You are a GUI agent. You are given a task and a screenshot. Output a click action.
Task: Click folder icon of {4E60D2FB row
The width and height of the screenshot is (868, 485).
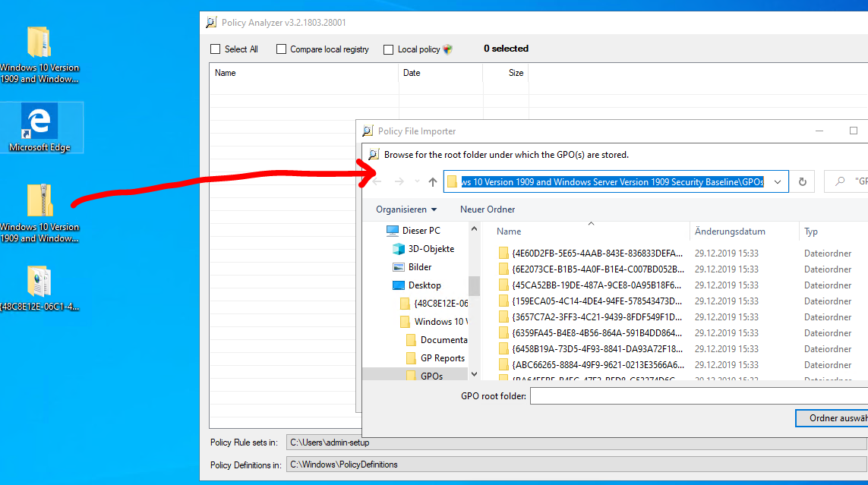pos(503,254)
